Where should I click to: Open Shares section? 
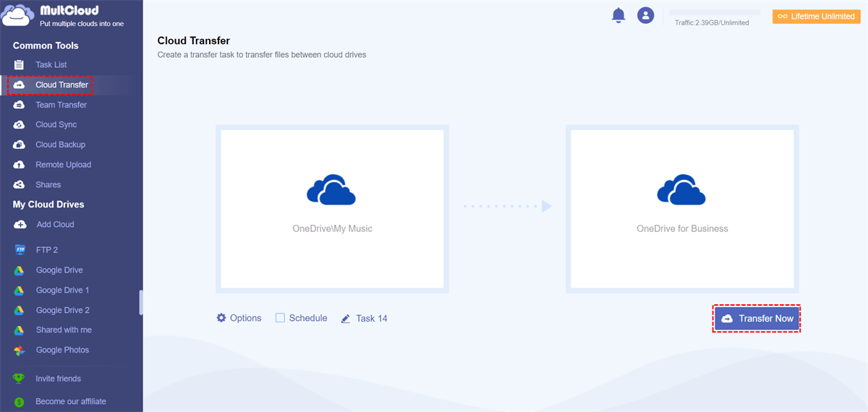[48, 185]
